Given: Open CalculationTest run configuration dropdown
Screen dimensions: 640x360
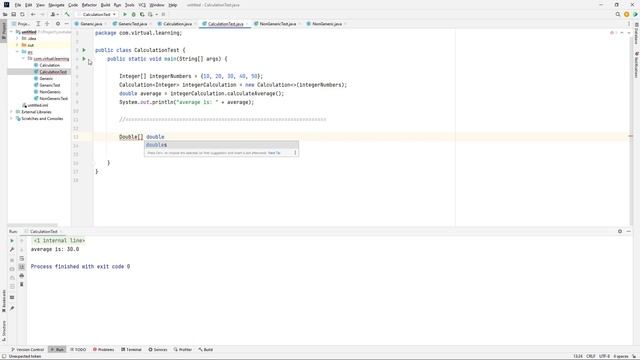Looking at the screenshot, I should pos(97,14).
